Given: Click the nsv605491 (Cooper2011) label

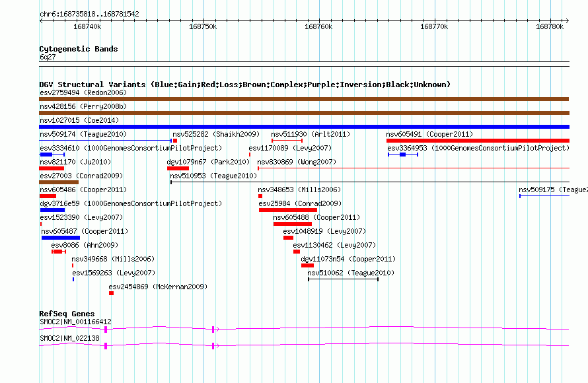Looking at the screenshot, I should (429, 134).
